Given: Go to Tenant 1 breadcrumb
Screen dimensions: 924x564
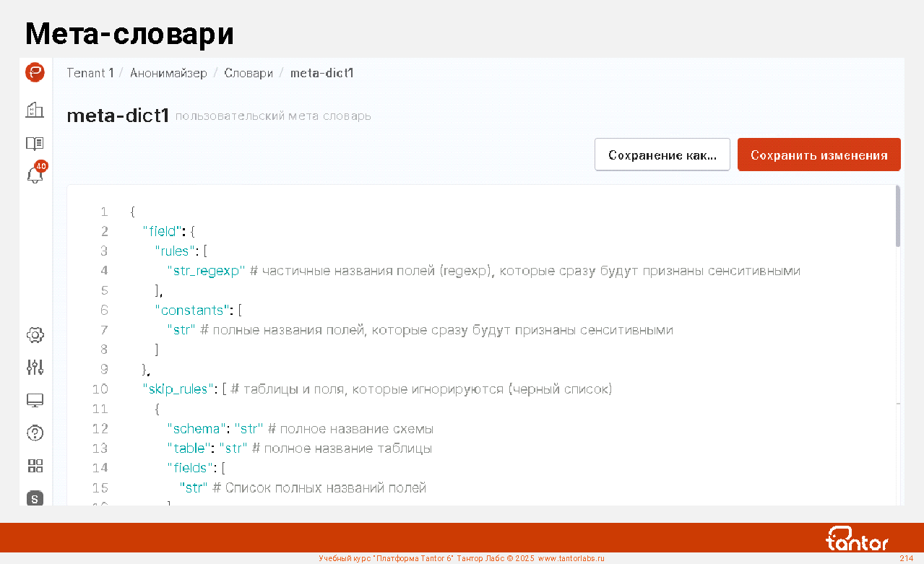Looking at the screenshot, I should coord(90,73).
